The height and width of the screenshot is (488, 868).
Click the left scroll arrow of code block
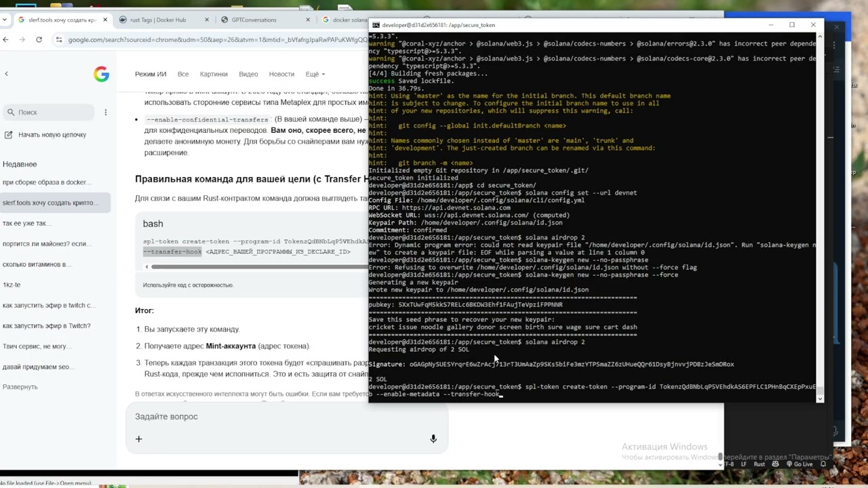click(x=146, y=267)
